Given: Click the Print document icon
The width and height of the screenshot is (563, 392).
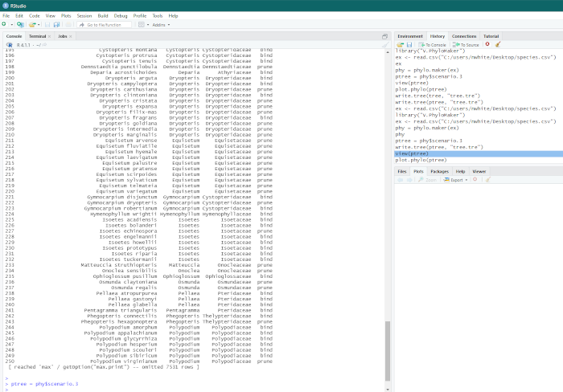Looking at the screenshot, I should 68,24.
